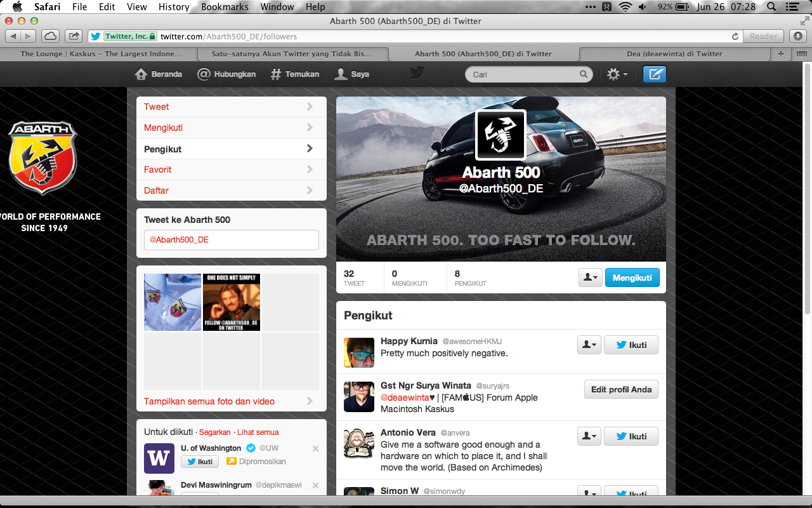The height and width of the screenshot is (508, 812).
Task: Click the Cari search field
Action: point(529,74)
